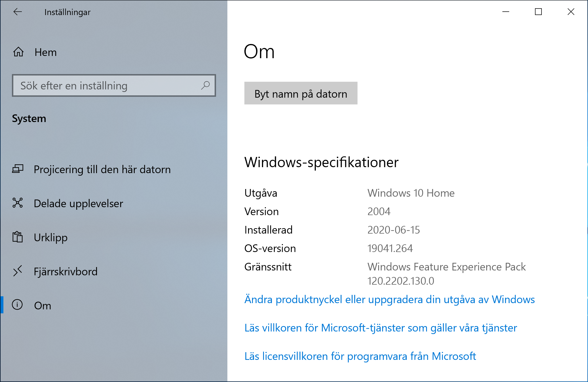Viewport: 588px width, 382px height.
Task: Click the Urklipp clipboard icon
Action: pyautogui.click(x=18, y=237)
